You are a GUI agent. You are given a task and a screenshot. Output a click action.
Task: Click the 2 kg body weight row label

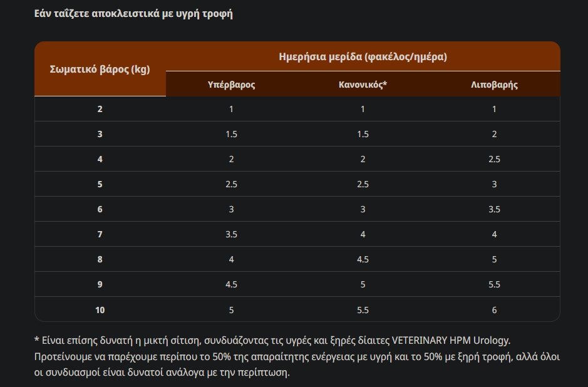pos(100,109)
